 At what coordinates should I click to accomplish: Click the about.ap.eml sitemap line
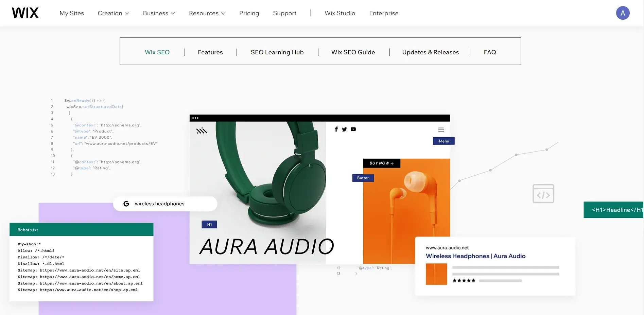[x=80, y=283]
